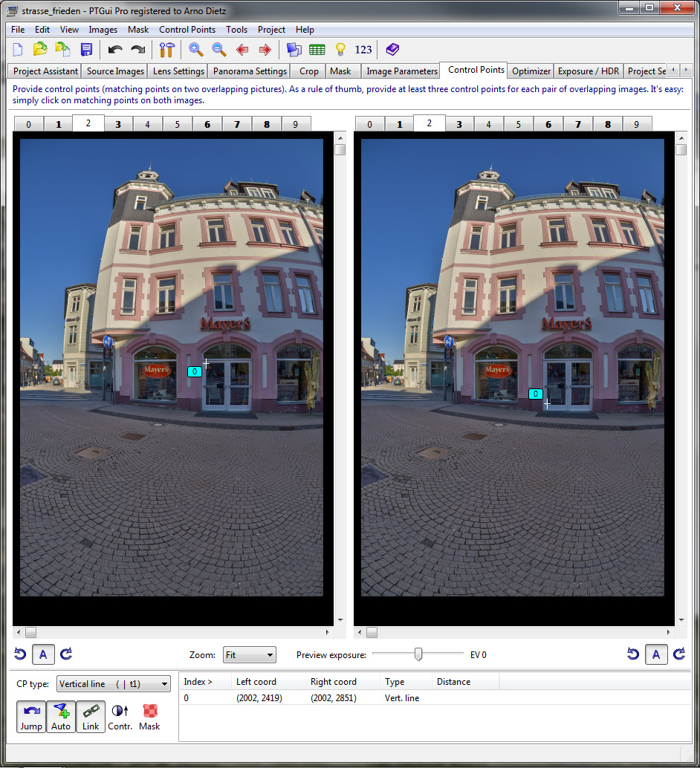Open the tools hammer icon in the toolbar

click(166, 50)
